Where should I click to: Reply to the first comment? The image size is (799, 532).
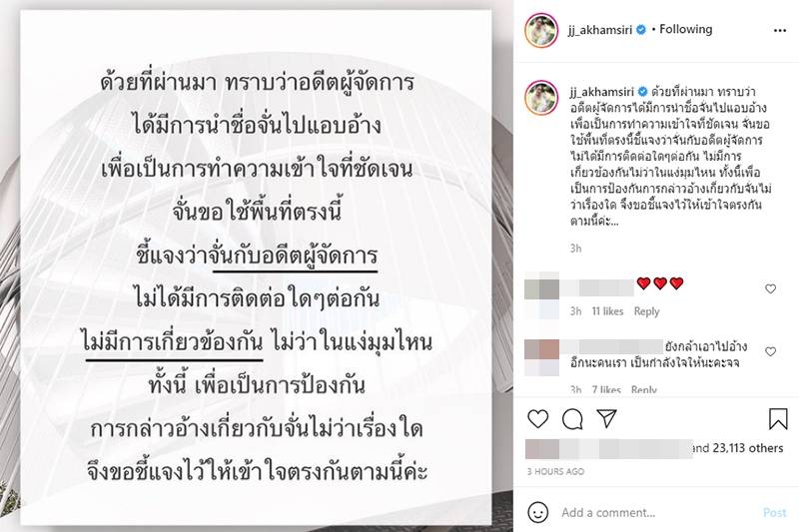click(646, 311)
